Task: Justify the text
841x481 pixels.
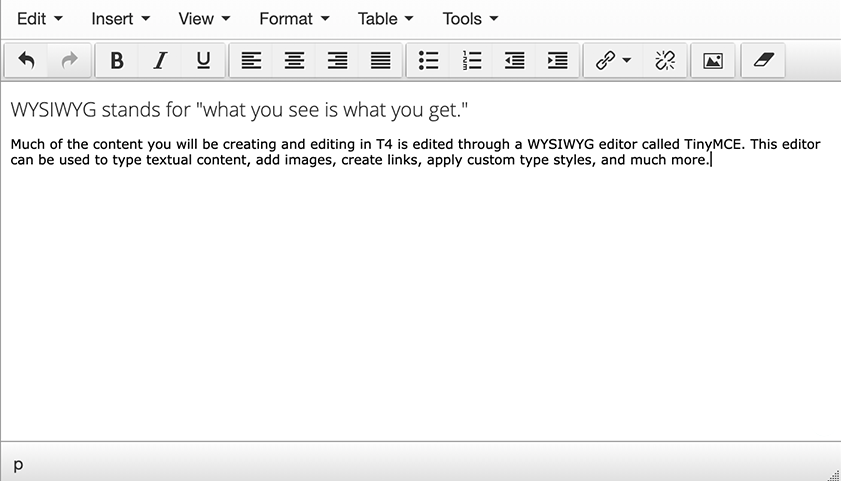Action: point(380,61)
